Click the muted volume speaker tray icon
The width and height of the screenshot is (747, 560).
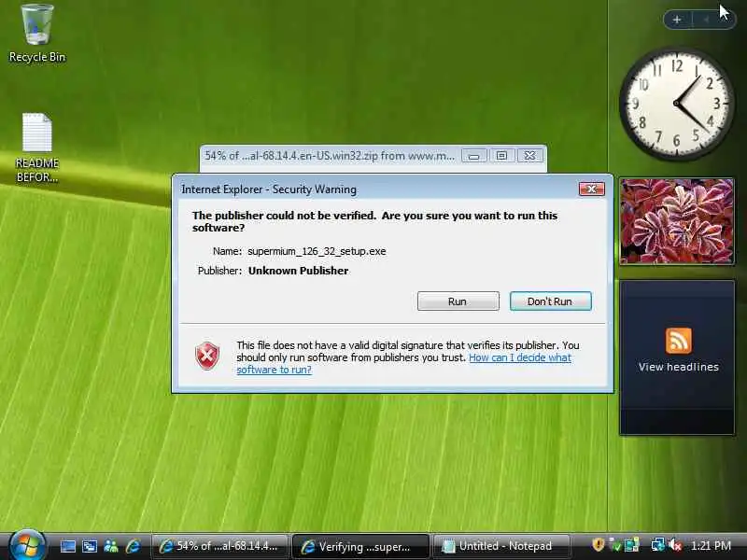click(674, 544)
